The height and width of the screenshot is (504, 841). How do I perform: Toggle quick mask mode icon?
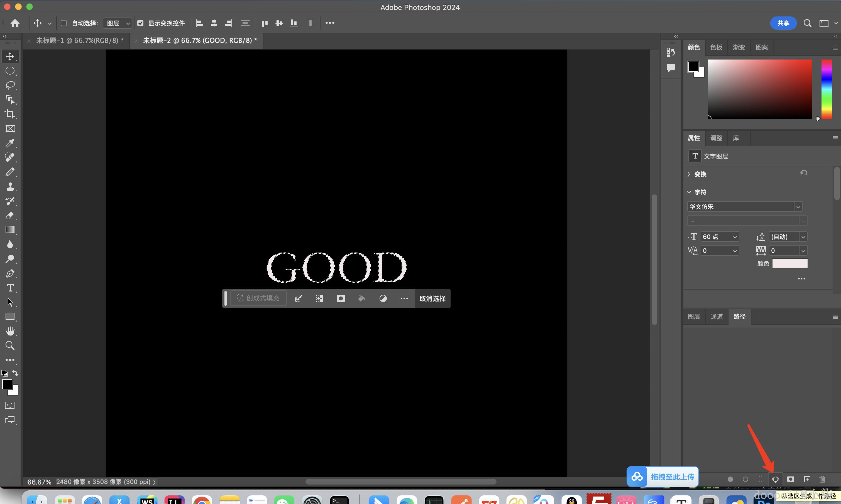click(x=10, y=405)
